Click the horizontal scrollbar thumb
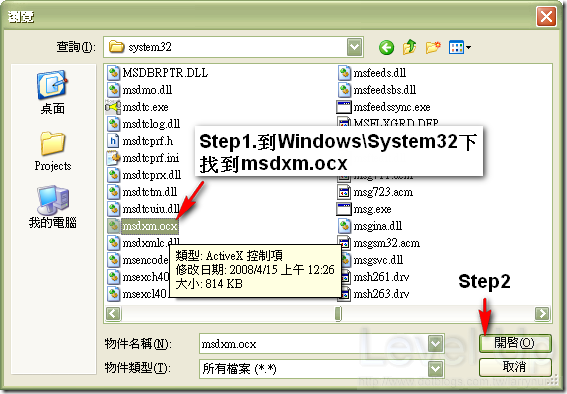 338,313
